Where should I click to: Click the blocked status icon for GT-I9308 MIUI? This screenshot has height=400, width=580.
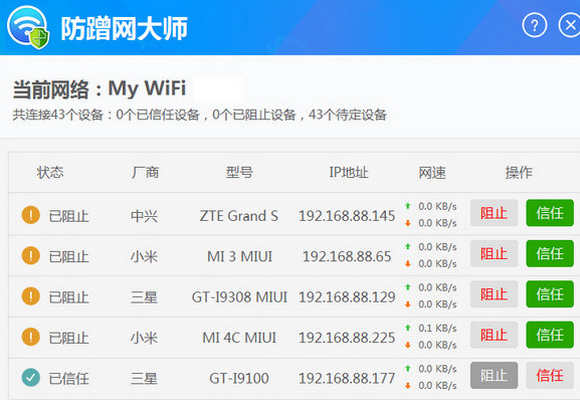[x=31, y=296]
